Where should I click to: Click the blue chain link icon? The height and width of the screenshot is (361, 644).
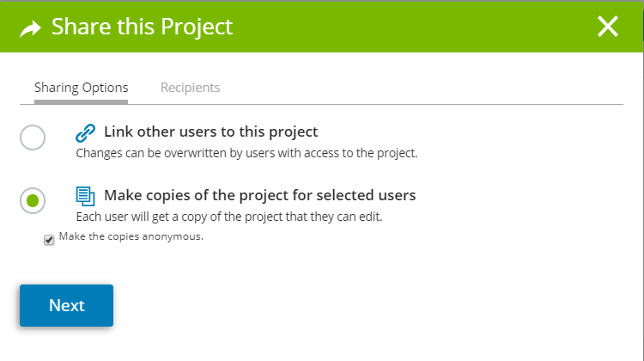85,132
